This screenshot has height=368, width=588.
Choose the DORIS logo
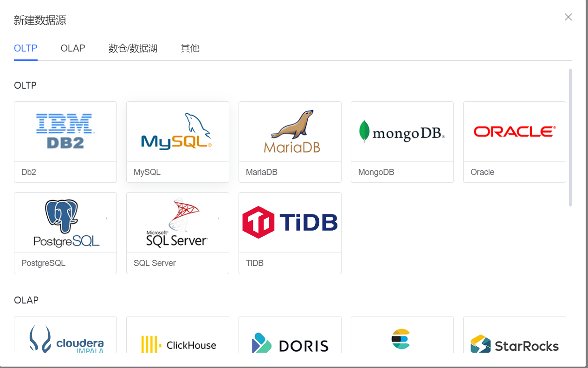pyautogui.click(x=290, y=344)
